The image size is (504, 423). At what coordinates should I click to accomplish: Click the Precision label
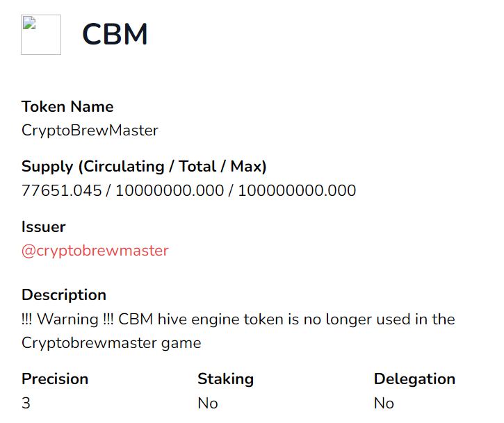(x=55, y=379)
